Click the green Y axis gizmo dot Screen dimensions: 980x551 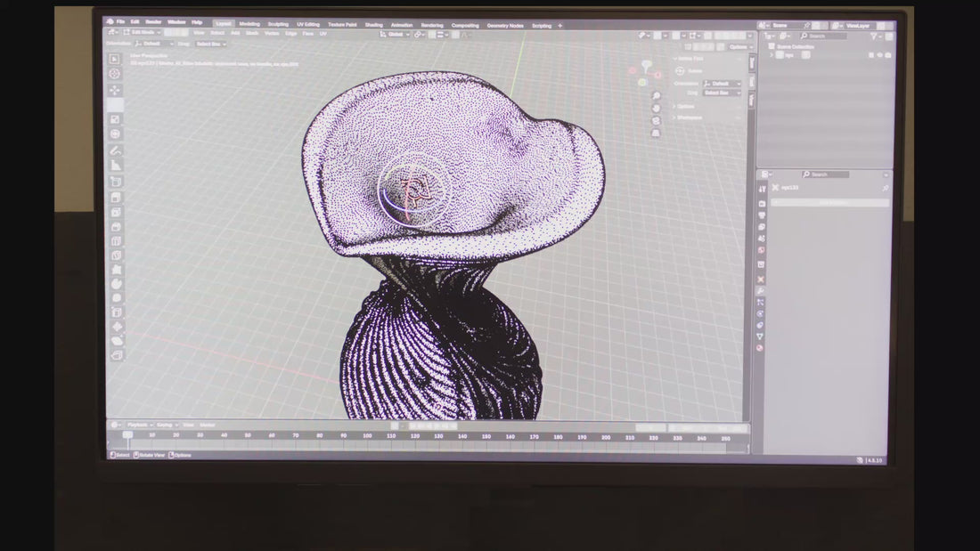[642, 83]
